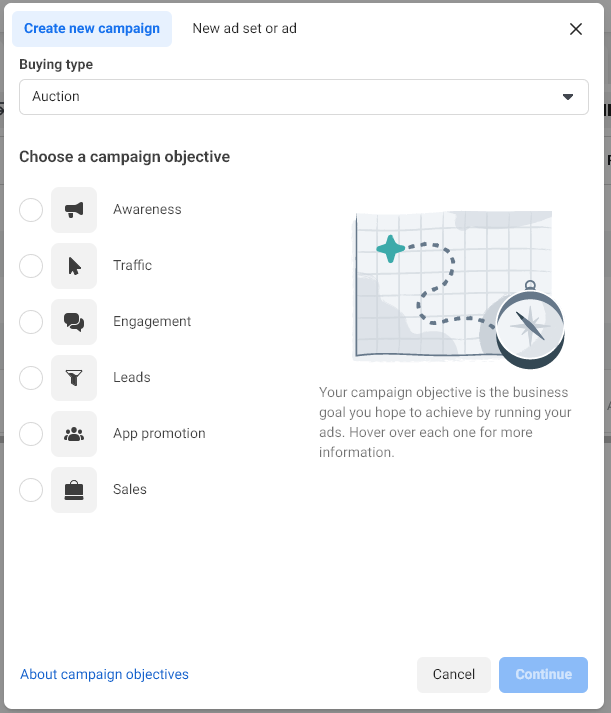611x713 pixels.
Task: Select the Traffic radio button
Action: pos(31,266)
